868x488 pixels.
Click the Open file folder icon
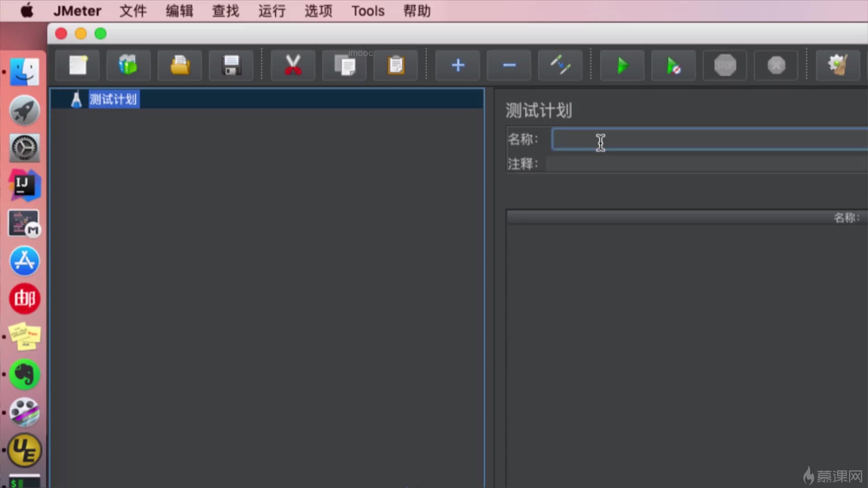[179, 66]
